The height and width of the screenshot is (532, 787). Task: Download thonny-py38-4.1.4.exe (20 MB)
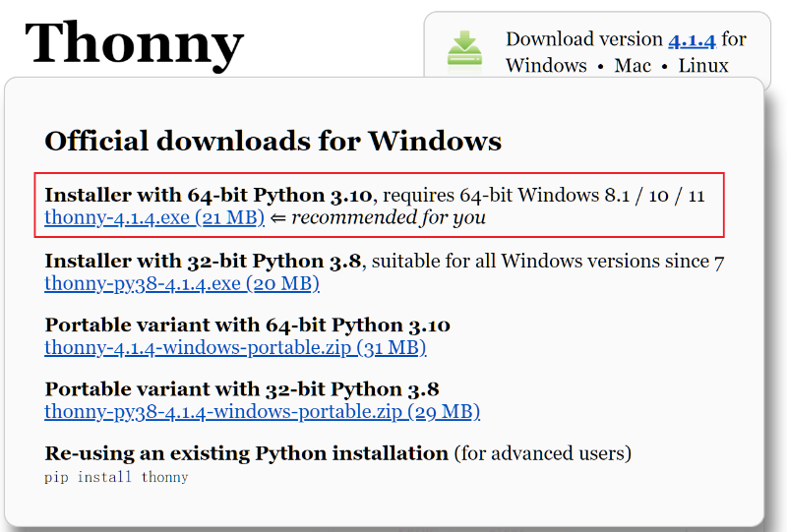[182, 283]
